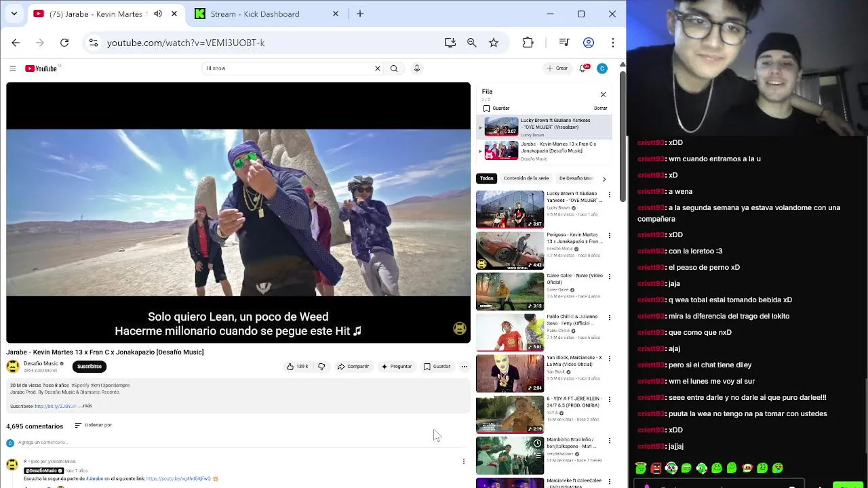Dislike the video with thumbs down
The width and height of the screenshot is (868, 488).
[x=321, y=367]
